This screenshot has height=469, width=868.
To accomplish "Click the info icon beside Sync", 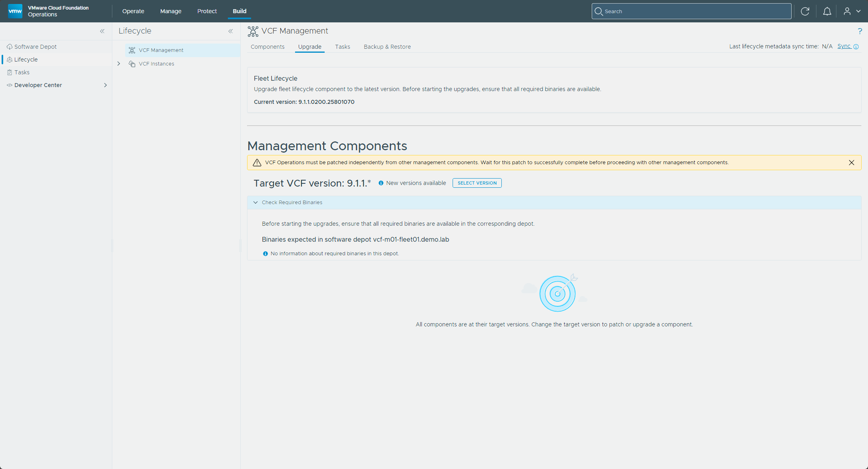I will (x=856, y=47).
